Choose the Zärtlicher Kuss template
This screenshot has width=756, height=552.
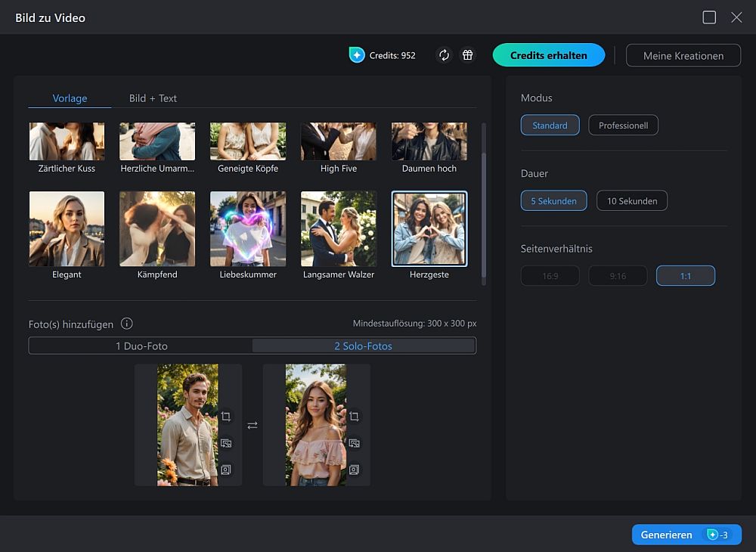pos(67,147)
